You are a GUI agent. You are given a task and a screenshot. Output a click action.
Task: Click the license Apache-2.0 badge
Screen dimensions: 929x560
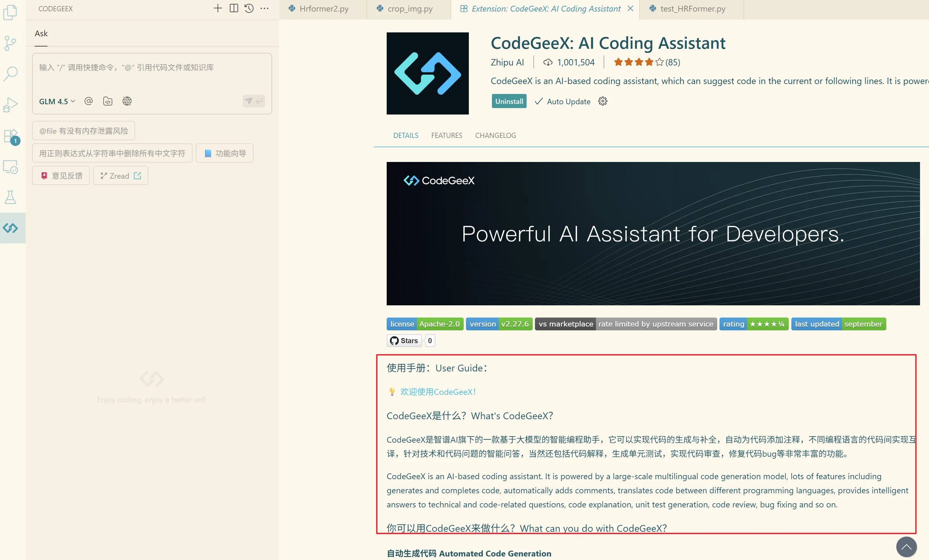[425, 324]
